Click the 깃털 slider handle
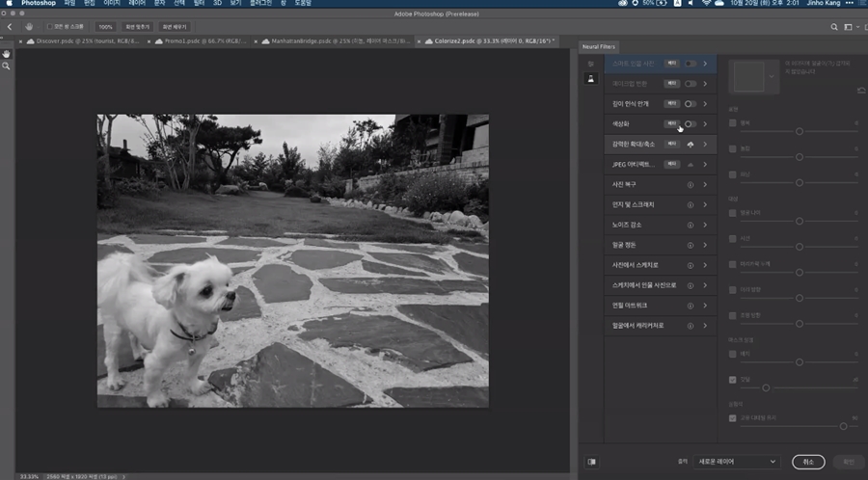Screen dimensions: 868x480 [x=766, y=388]
